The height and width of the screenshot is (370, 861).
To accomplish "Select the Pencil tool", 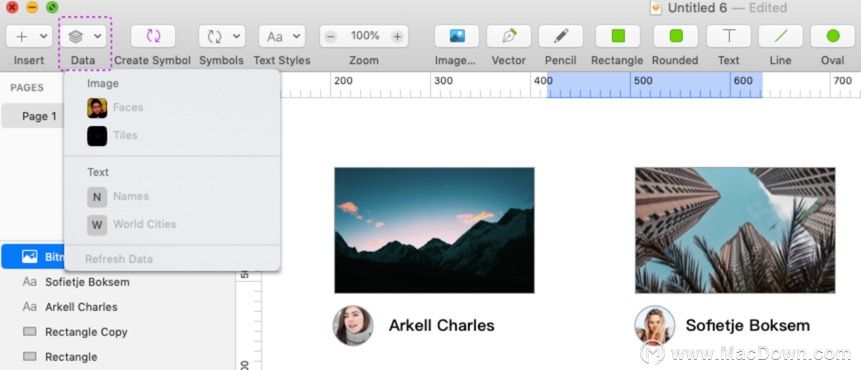I will coord(561,36).
